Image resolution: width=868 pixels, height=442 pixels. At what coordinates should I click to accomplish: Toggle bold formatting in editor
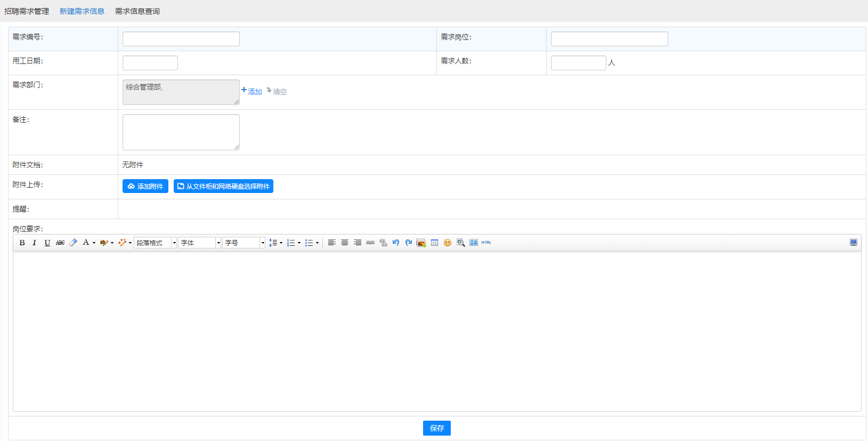click(22, 243)
